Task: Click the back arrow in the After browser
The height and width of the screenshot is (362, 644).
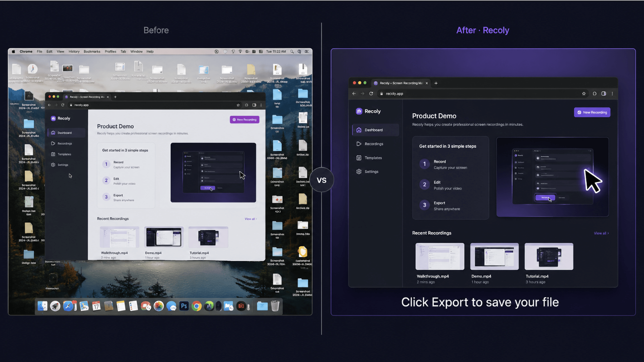Action: click(354, 93)
